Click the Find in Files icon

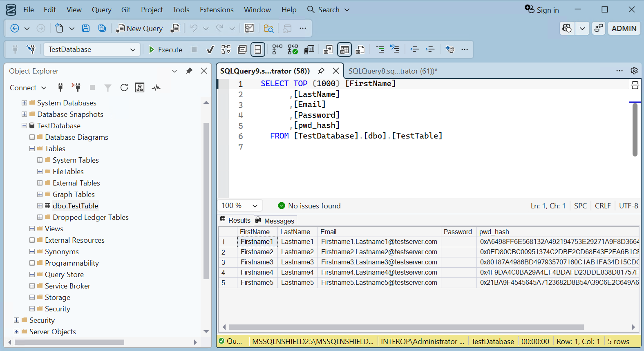click(268, 28)
